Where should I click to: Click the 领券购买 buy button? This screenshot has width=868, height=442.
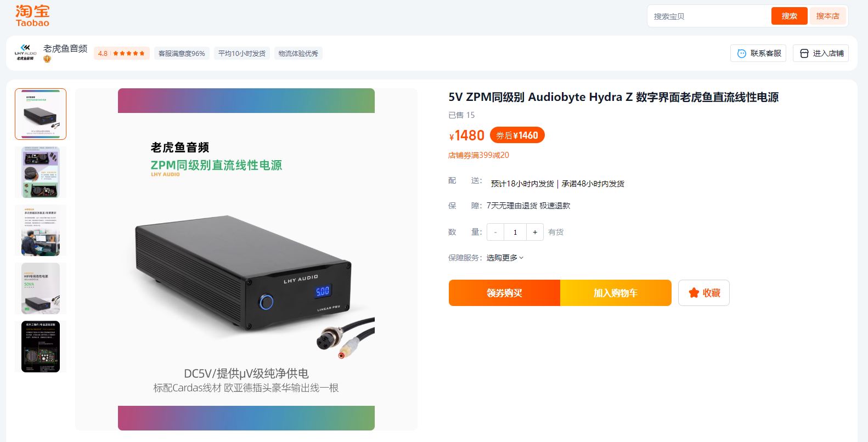(x=504, y=293)
